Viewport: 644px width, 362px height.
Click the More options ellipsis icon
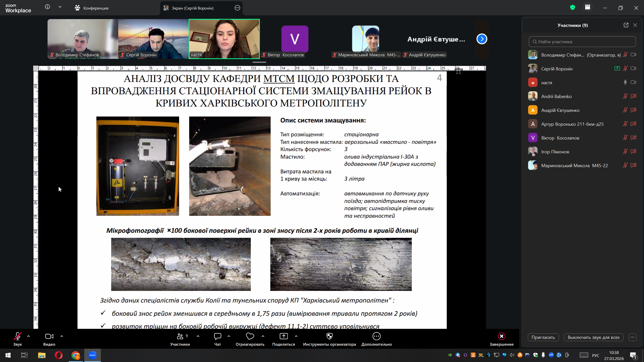(376, 336)
